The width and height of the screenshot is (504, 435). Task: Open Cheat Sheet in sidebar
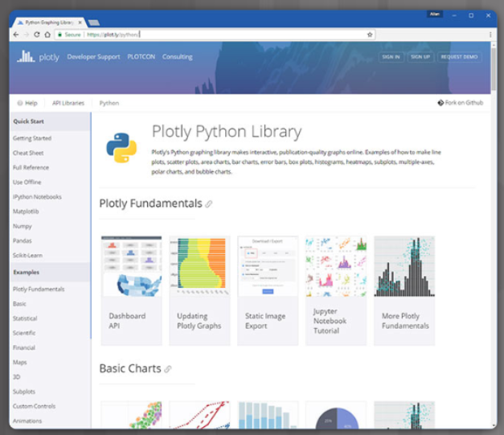pyautogui.click(x=28, y=153)
